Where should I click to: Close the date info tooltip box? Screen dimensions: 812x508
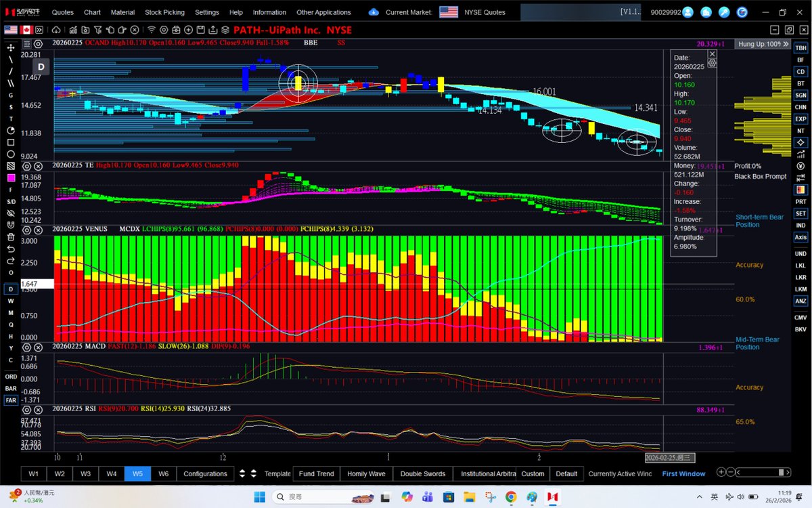tap(712, 54)
